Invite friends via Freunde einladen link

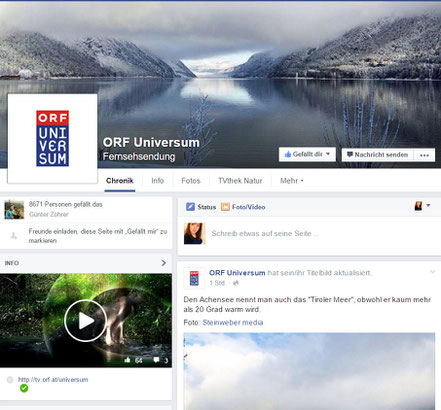(x=98, y=236)
